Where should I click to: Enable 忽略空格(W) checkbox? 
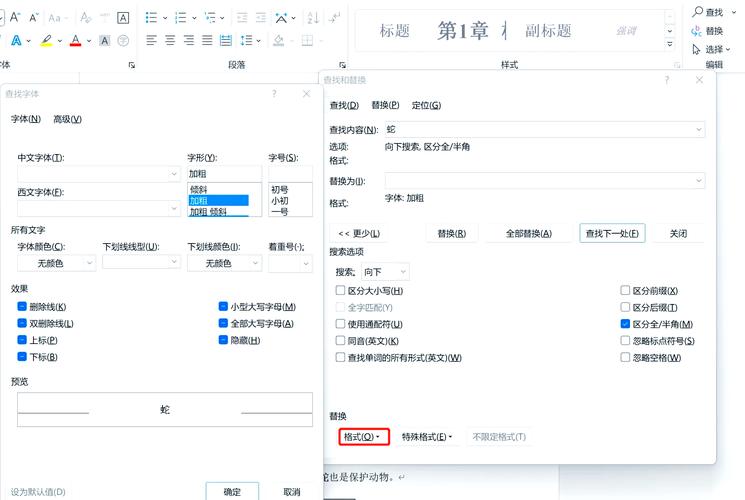(625, 357)
